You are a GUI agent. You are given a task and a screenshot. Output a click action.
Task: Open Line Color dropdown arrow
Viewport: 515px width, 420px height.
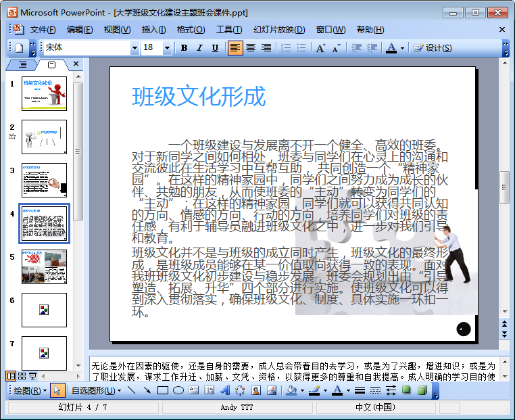pos(326,391)
